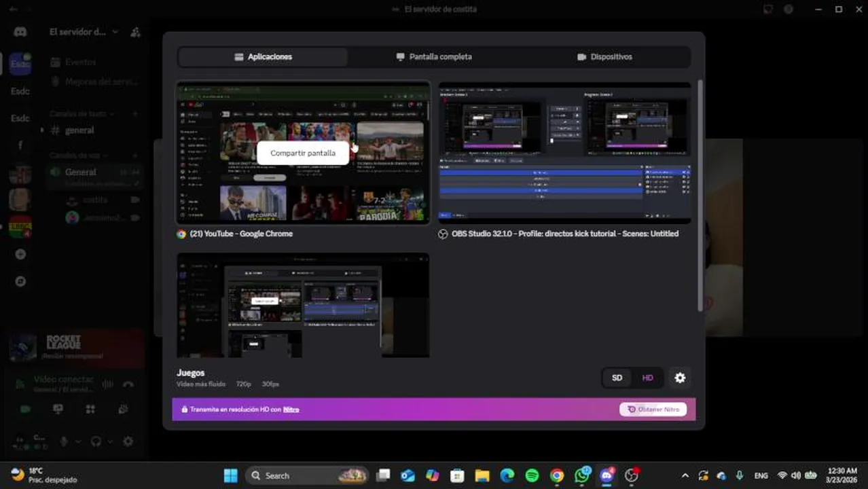Open the Pantalla completa tab
The width and height of the screenshot is (868, 489).
click(x=433, y=57)
